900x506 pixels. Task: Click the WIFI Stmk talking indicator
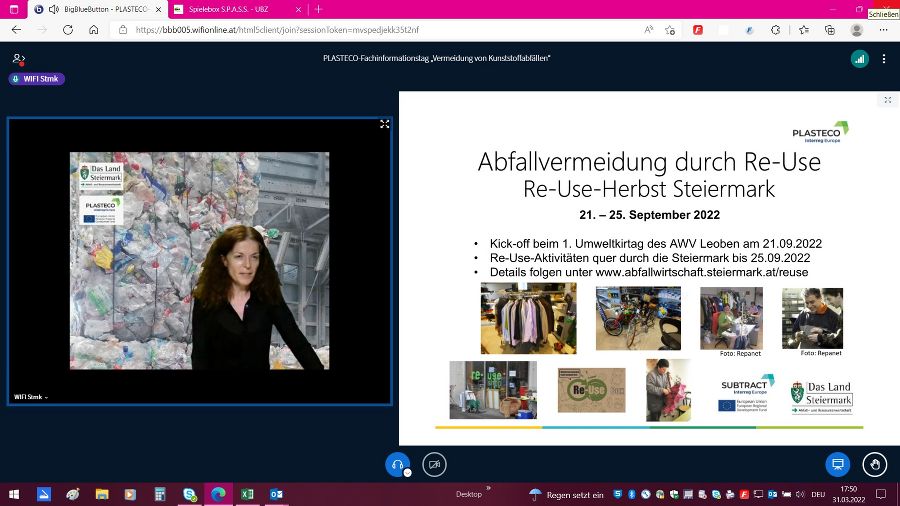pyautogui.click(x=37, y=79)
